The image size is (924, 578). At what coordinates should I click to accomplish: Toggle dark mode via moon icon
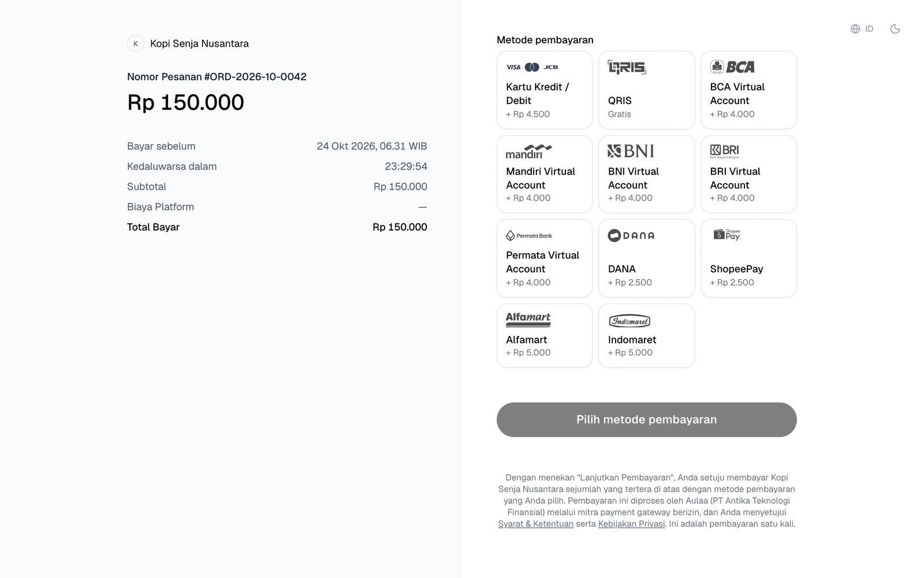pos(895,29)
